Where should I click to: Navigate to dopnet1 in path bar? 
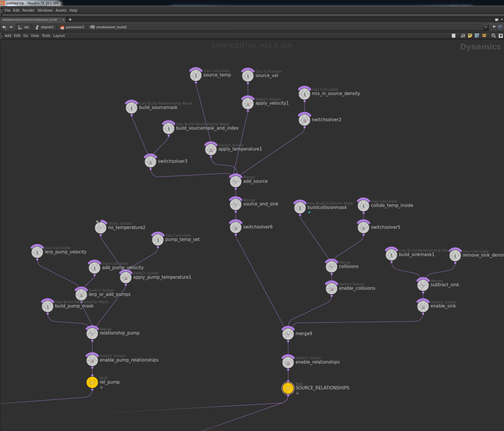47,27
